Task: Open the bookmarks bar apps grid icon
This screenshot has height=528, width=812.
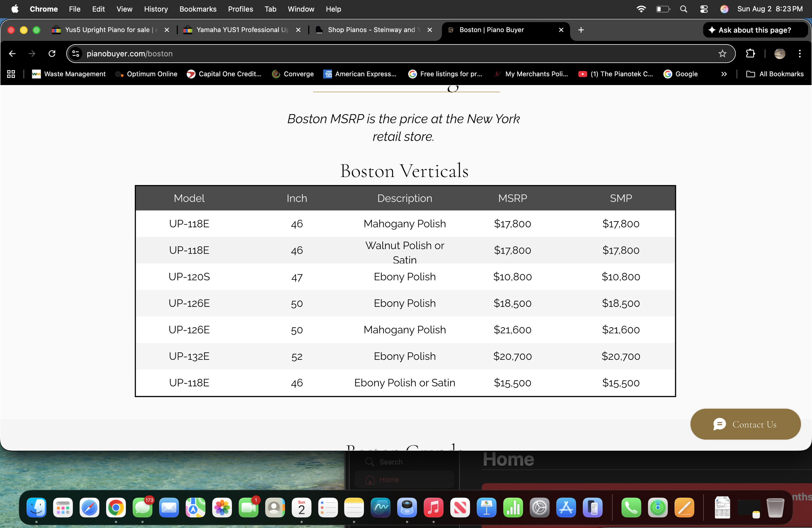Action: (11, 74)
